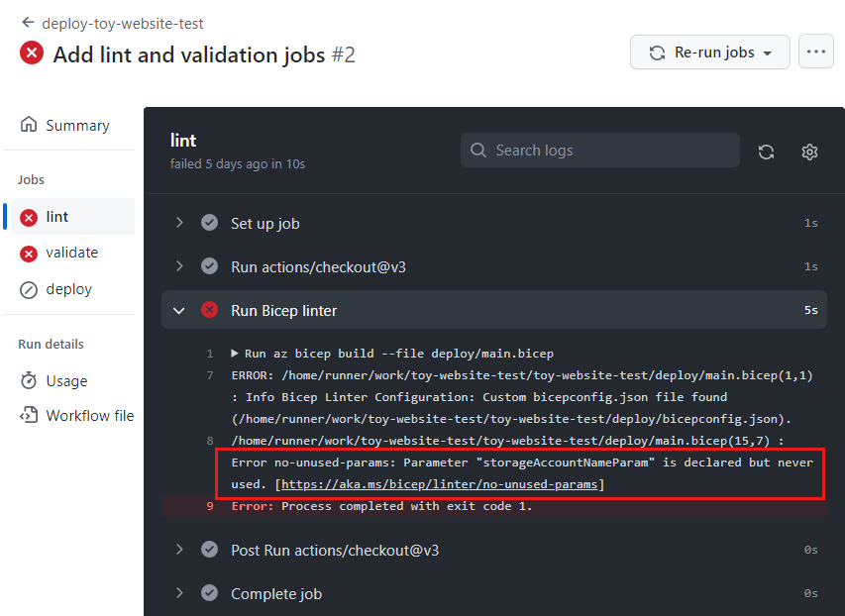Select log line 9 process exit error

click(x=494, y=506)
